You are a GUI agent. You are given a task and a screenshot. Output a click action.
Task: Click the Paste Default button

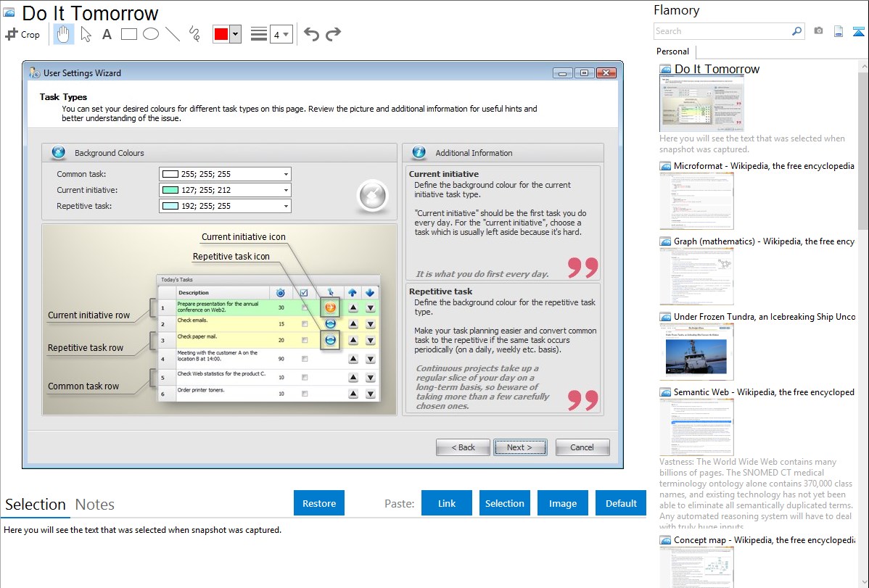coord(621,503)
